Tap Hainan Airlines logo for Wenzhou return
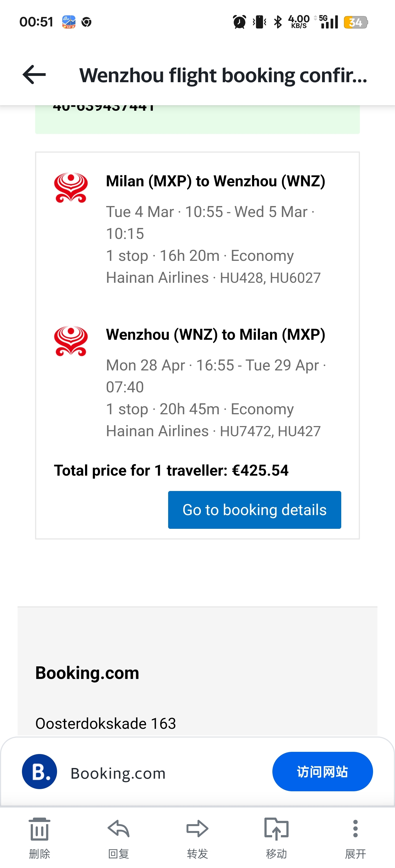The width and height of the screenshot is (395, 868). 71,341
